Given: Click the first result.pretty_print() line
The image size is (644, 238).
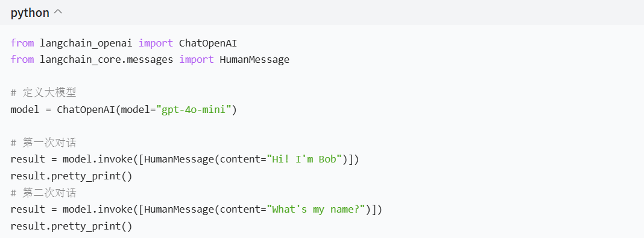Looking at the screenshot, I should [x=72, y=176].
